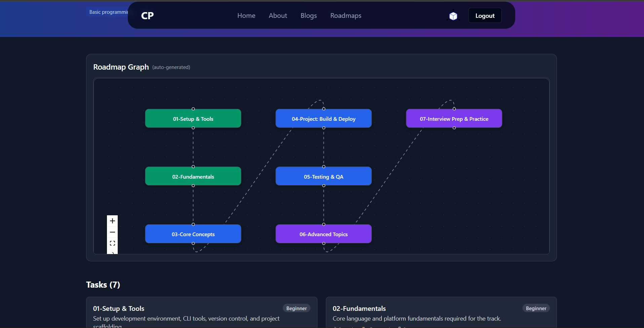Select the 04-Project: Build & Deploy node

click(324, 118)
